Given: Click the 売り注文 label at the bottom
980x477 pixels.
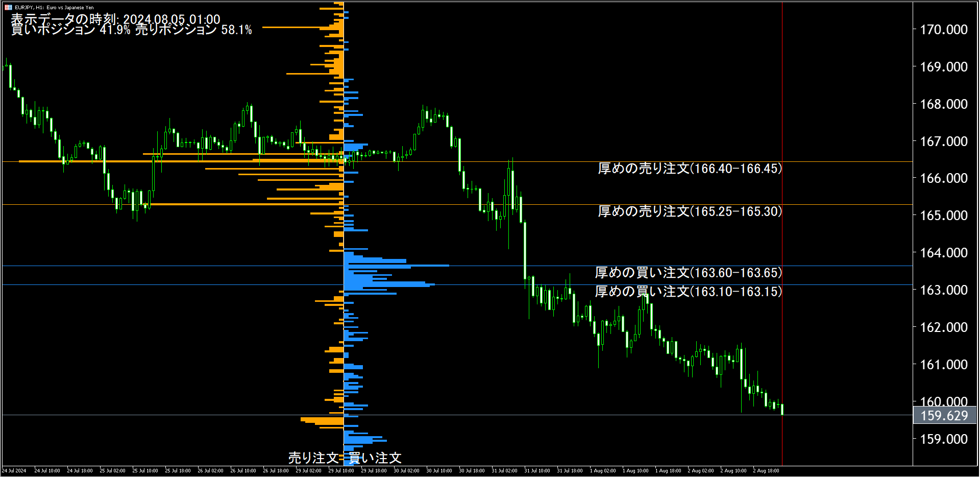Looking at the screenshot, I should point(313,458).
